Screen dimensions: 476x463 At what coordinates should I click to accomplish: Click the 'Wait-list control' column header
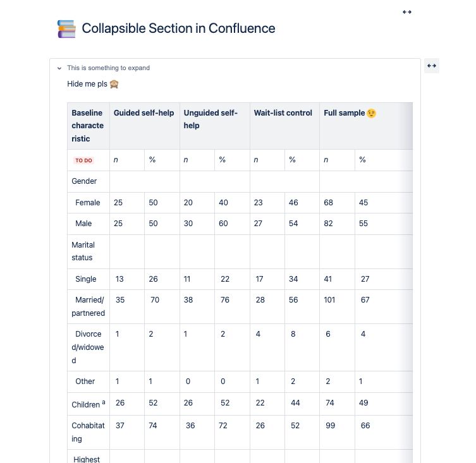tap(283, 113)
